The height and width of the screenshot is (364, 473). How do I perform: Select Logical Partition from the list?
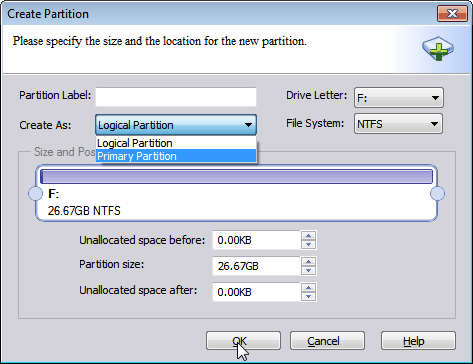point(176,143)
